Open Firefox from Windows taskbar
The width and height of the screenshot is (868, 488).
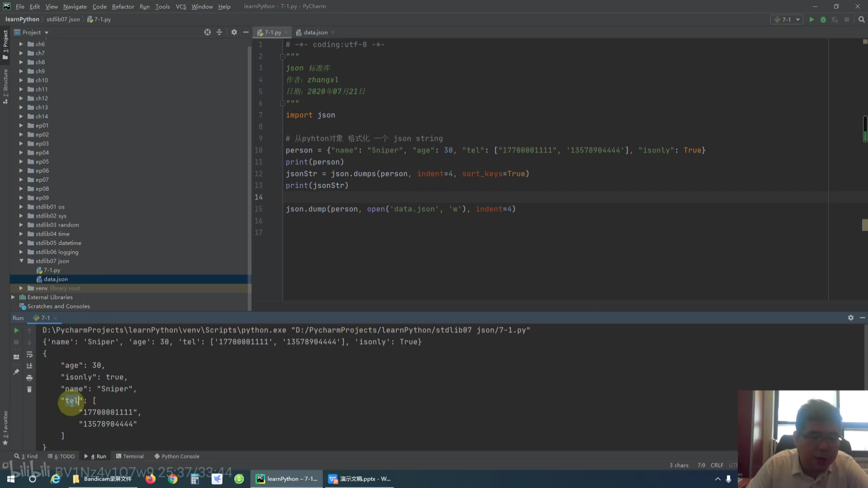click(150, 479)
